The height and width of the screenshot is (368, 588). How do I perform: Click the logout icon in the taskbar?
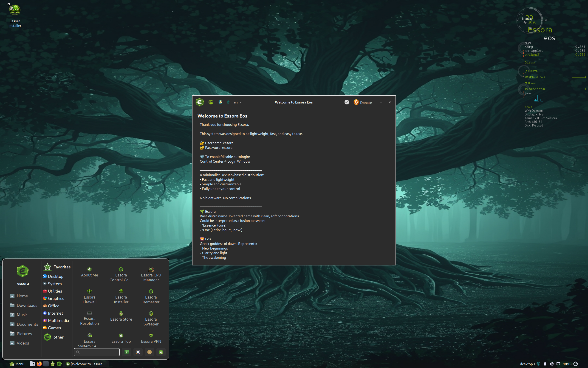(x=576, y=364)
